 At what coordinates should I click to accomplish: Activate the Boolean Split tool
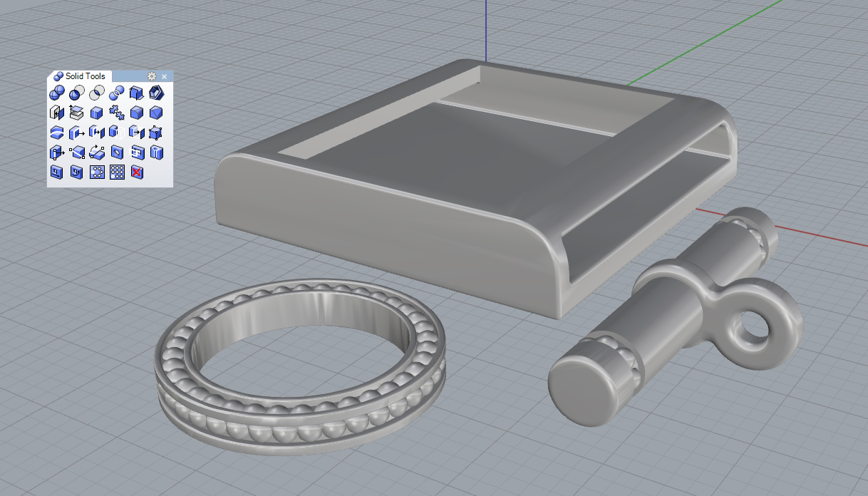[x=117, y=93]
